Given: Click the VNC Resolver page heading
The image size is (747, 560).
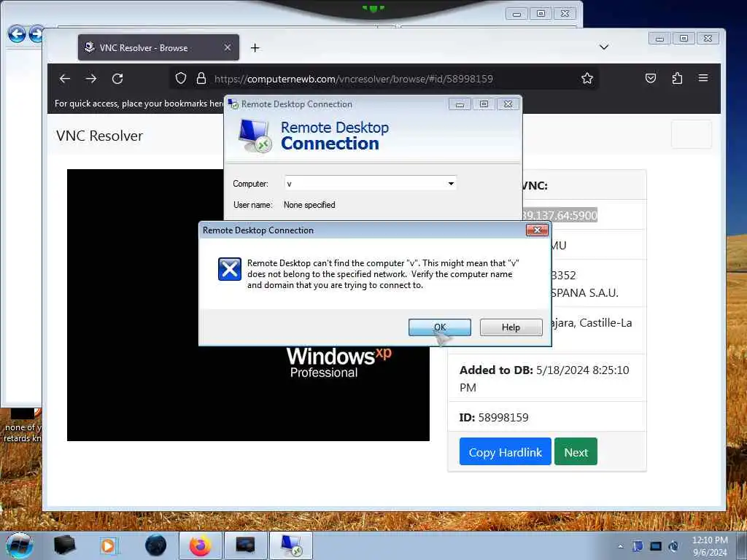Looking at the screenshot, I should [x=99, y=136].
